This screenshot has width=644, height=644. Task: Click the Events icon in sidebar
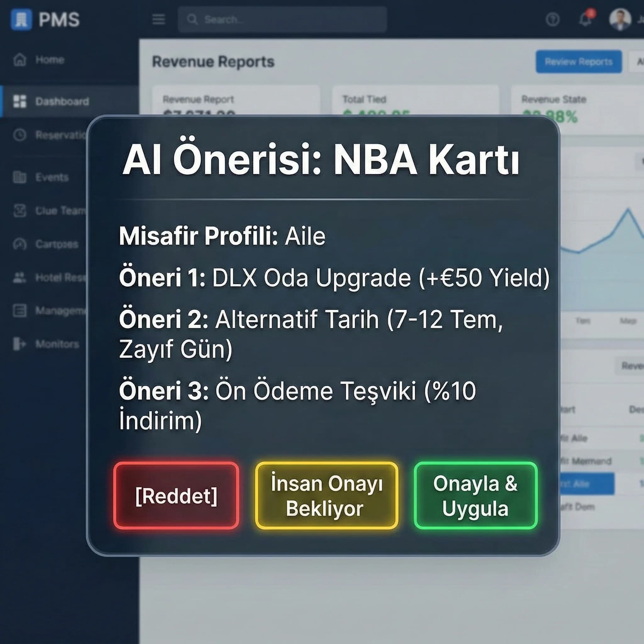pyautogui.click(x=20, y=177)
